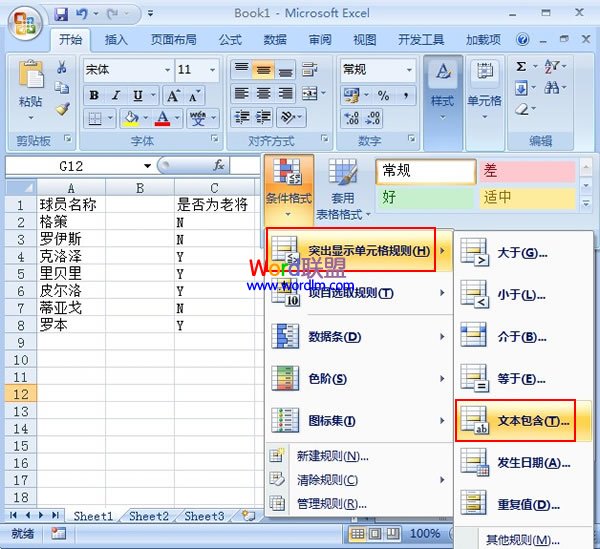Switch to the 公式 ribbon tab
Viewport: 600px width, 549px height.
(230, 39)
